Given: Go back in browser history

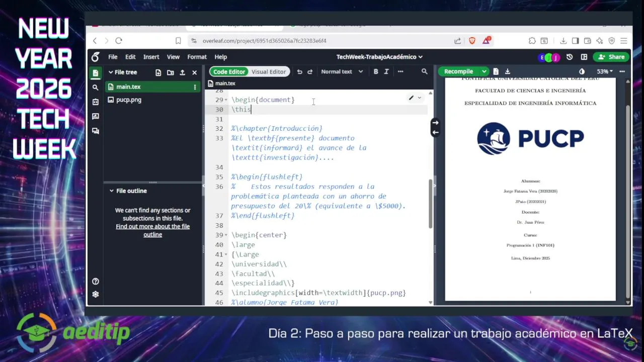Looking at the screenshot, I should [x=95, y=41].
